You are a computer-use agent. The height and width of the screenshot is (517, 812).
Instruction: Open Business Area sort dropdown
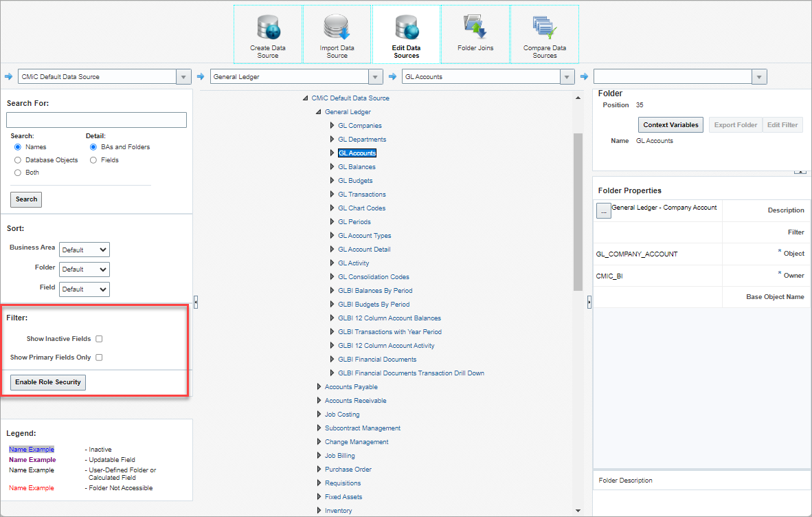(84, 250)
